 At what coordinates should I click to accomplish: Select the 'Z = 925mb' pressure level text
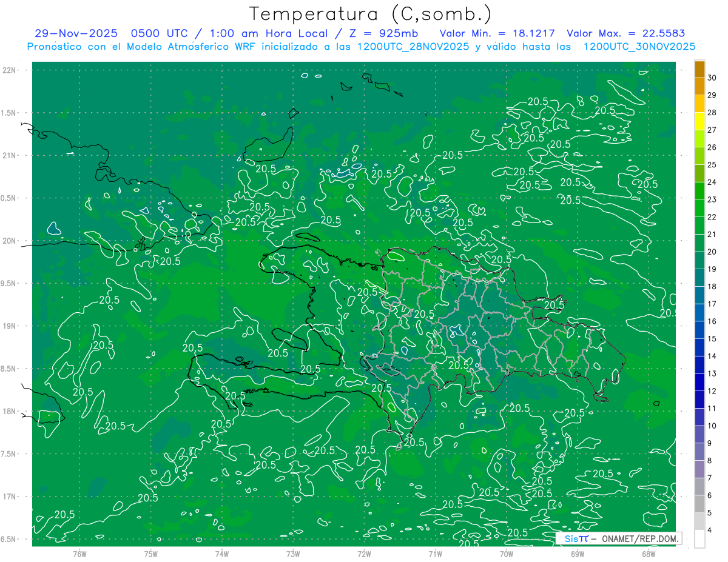click(382, 33)
